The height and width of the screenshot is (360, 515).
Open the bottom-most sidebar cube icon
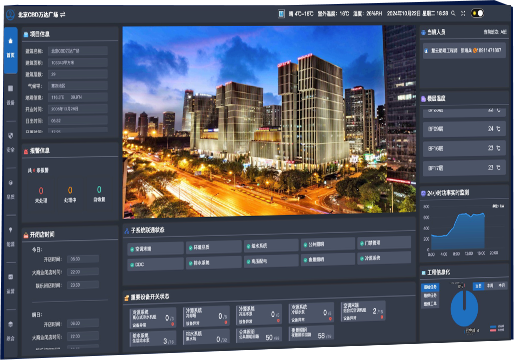click(x=11, y=324)
